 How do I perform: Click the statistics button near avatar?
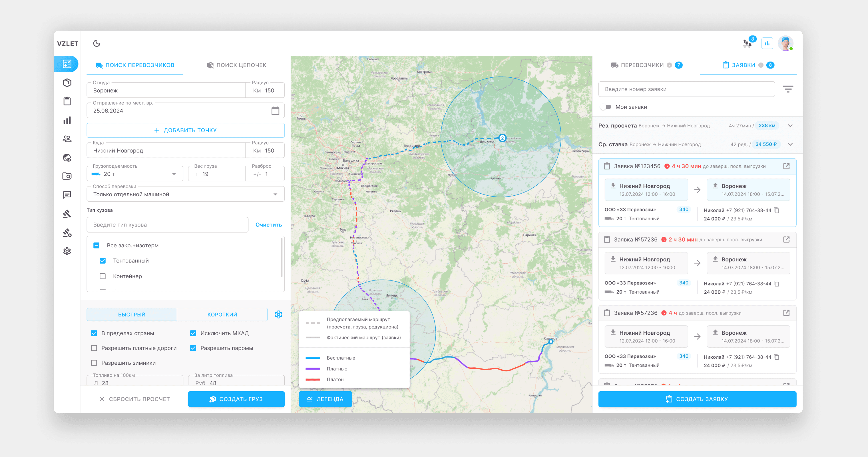[767, 43]
